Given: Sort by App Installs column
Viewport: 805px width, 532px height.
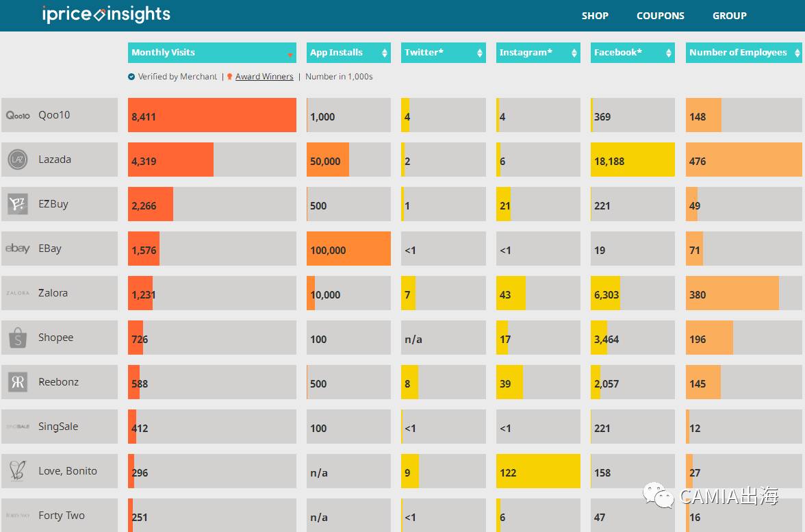Looking at the screenshot, I should pos(348,53).
